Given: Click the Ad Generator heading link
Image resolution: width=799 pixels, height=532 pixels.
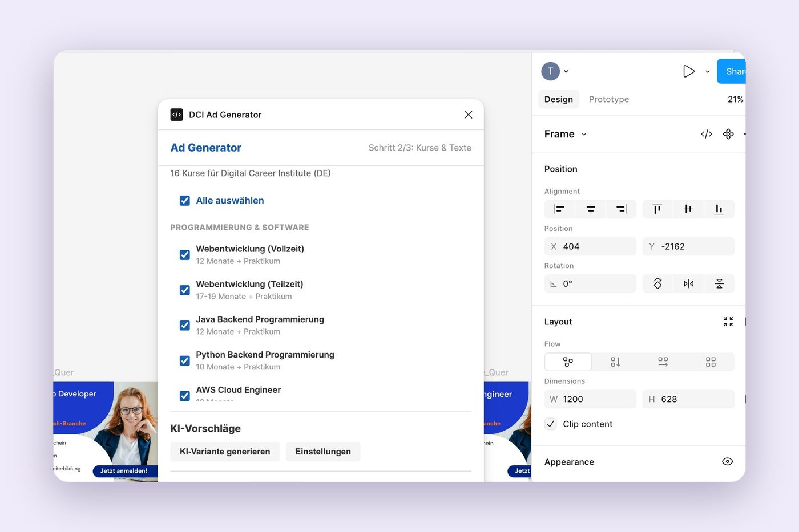Looking at the screenshot, I should coord(205,148).
